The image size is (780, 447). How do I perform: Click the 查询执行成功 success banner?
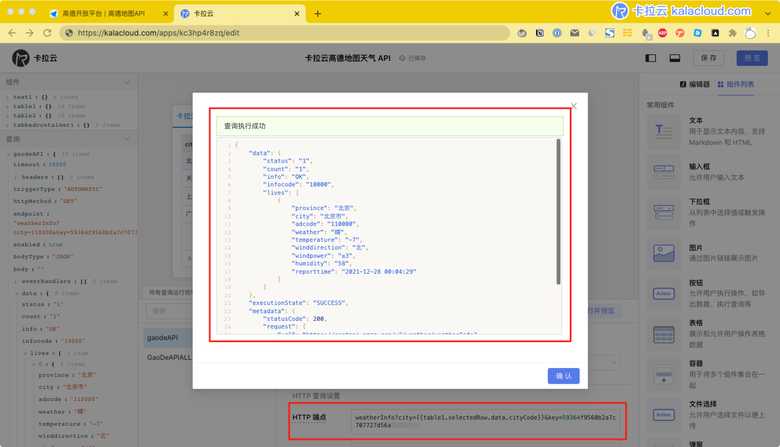coord(390,126)
